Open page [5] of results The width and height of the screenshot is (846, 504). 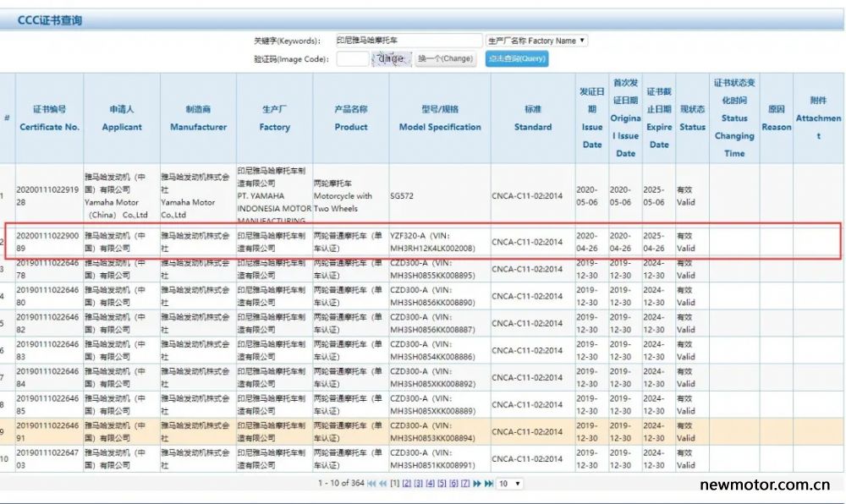442,484
